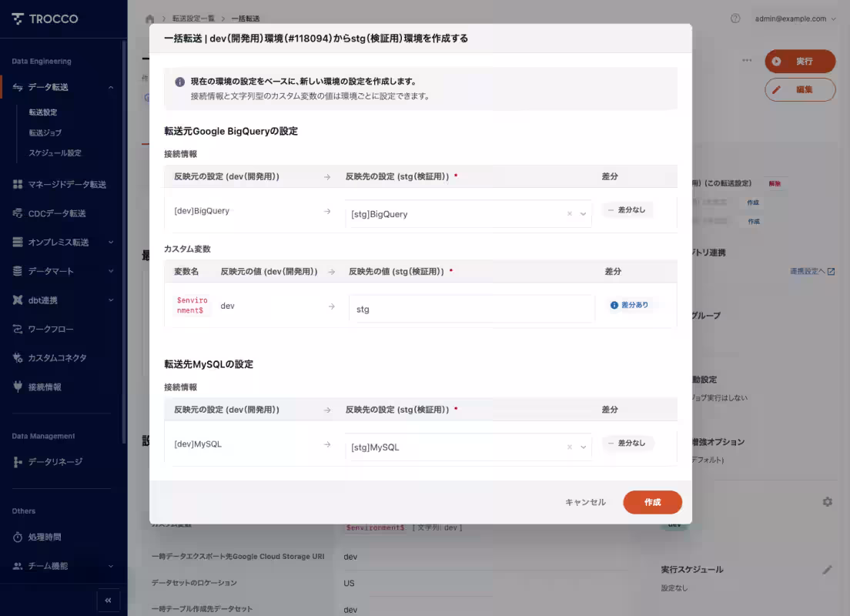
Task: Cancel the dialog via キャンセル
Action: pyautogui.click(x=585, y=502)
